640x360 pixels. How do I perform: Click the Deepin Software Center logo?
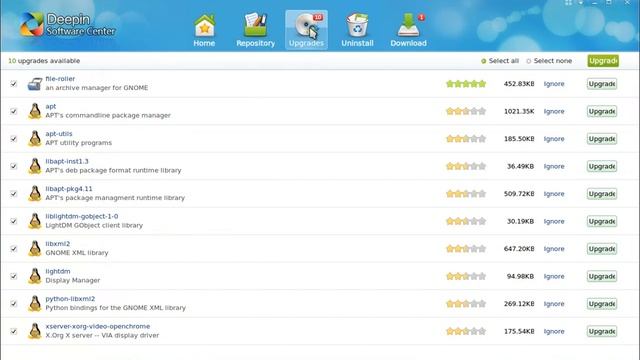(68, 24)
